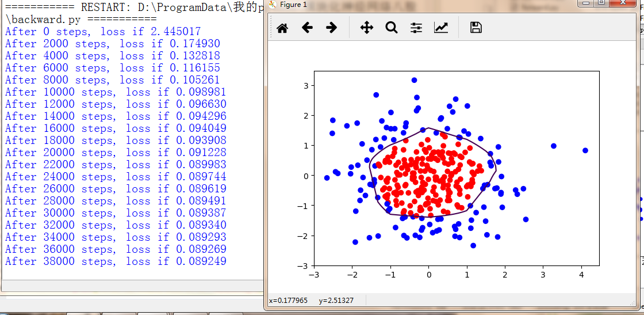Click 'After 12000 steps' loss line

pos(116,104)
